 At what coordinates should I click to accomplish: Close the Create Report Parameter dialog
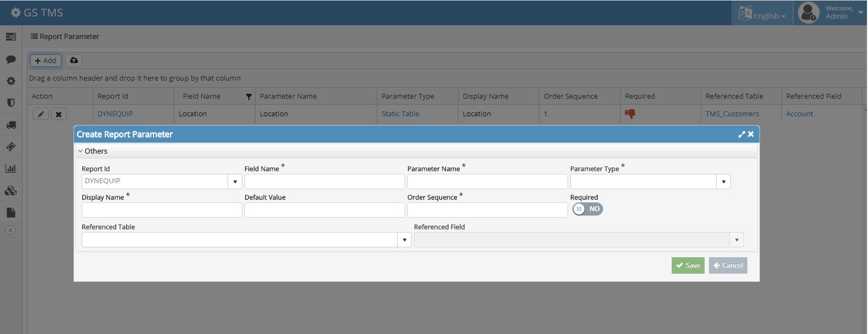pos(751,134)
